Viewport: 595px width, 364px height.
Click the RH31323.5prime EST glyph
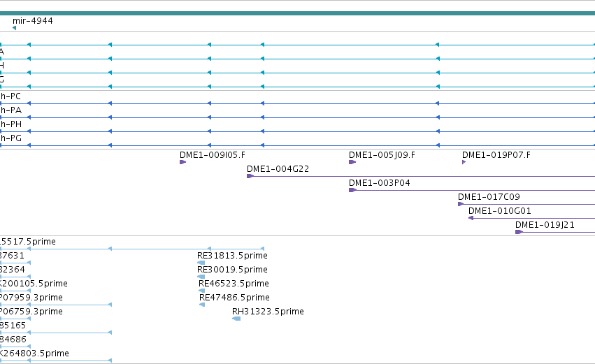[x=236, y=319]
